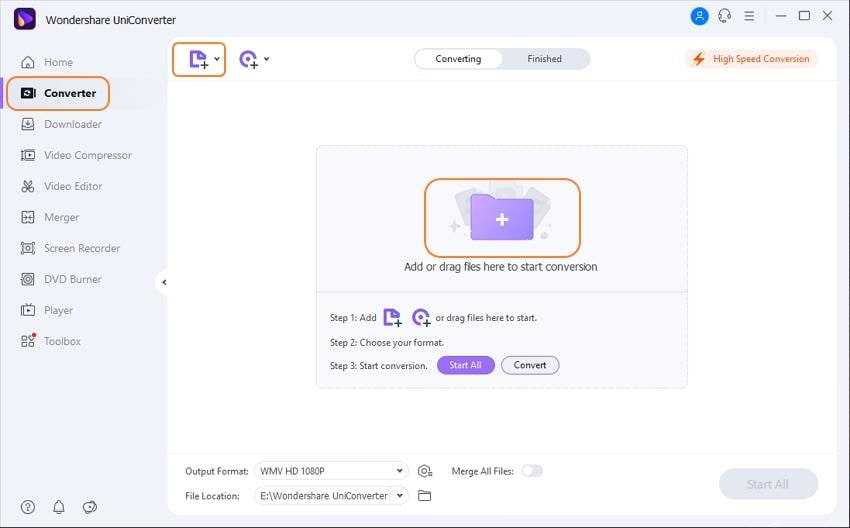This screenshot has width=850, height=528.
Task: Expand the Add Files dropdown arrow
Action: pos(217,59)
